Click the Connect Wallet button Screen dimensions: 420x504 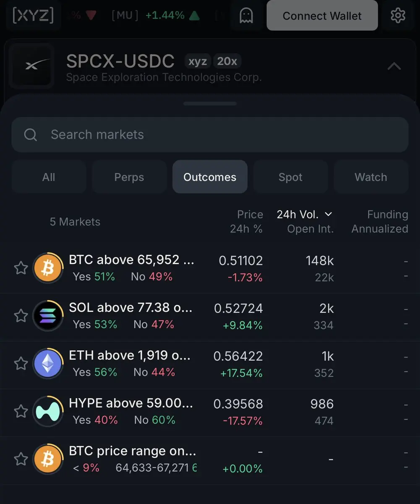tap(322, 16)
